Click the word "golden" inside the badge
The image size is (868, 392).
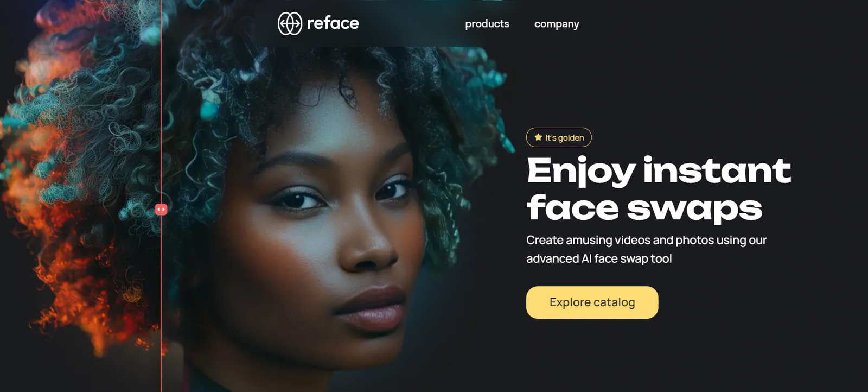point(571,138)
